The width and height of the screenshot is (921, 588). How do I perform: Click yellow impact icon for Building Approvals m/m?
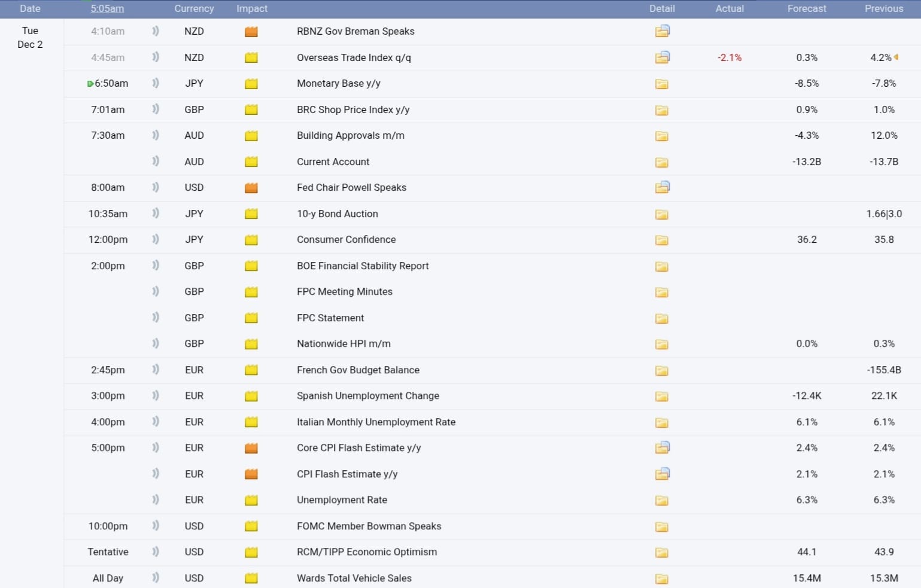(251, 136)
